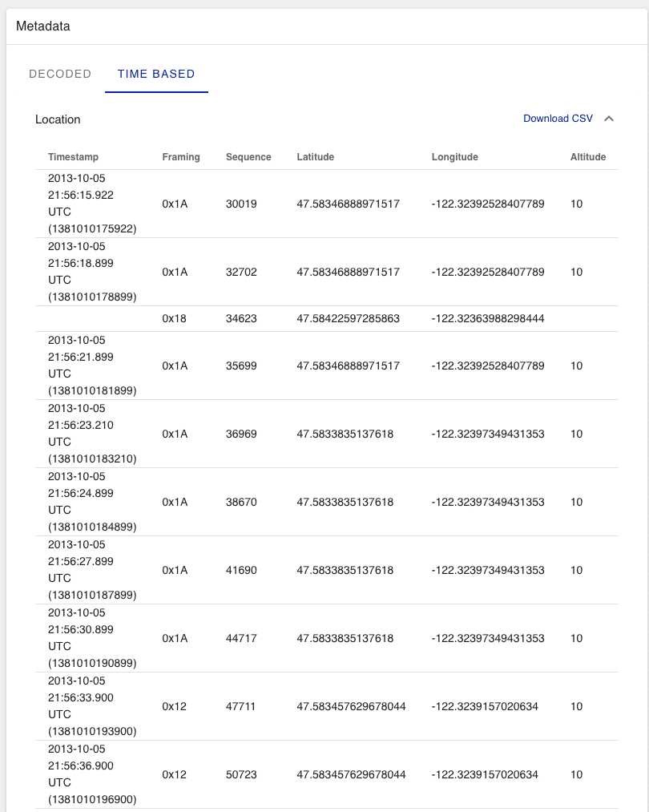Select sequence value 34623
This screenshot has width=649, height=812.
tap(241, 318)
